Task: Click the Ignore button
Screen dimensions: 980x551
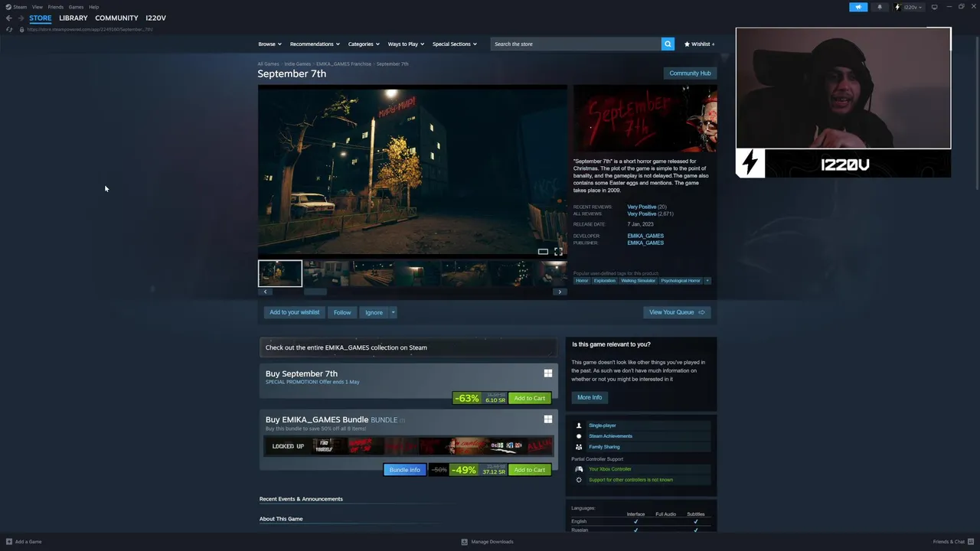Action: click(374, 312)
